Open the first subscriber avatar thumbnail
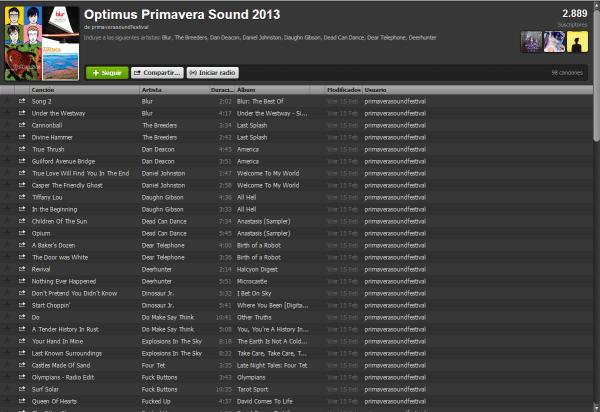 (x=532, y=42)
